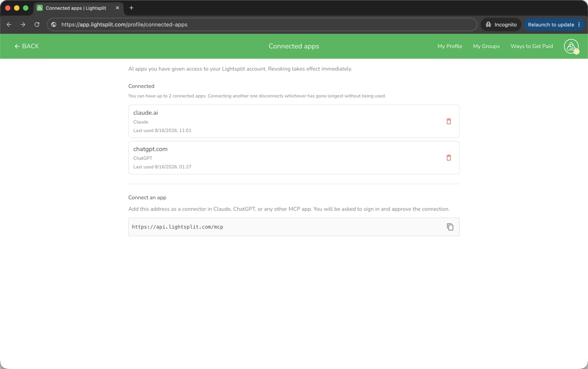Click the 'Connected apps' page title
Image resolution: width=588 pixels, height=369 pixels.
tap(294, 46)
